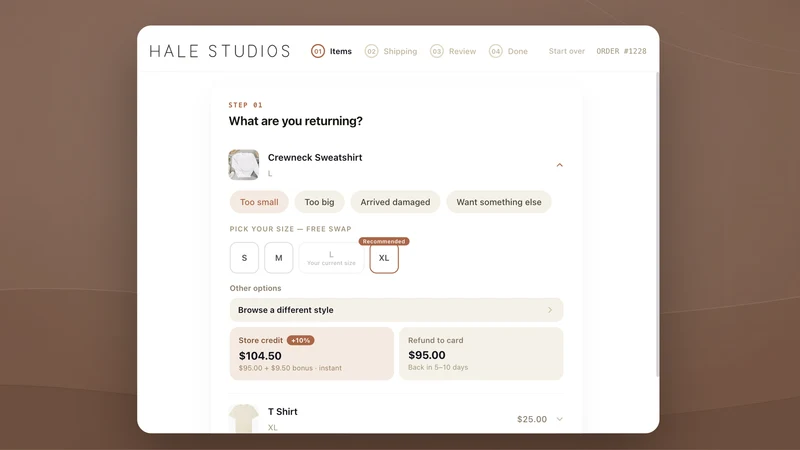Choose size S for swap
Screen dimensions: 800x450
pyautogui.click(x=244, y=258)
